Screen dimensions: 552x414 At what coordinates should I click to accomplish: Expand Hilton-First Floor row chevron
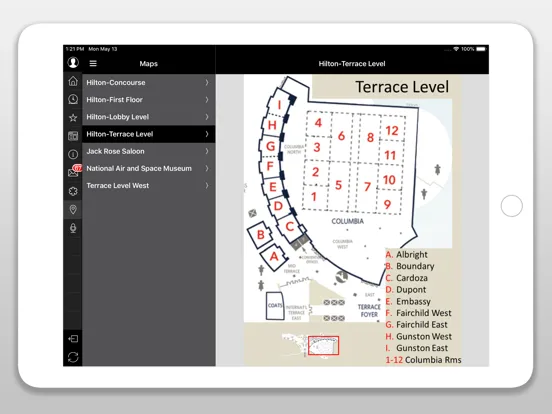pyautogui.click(x=207, y=100)
